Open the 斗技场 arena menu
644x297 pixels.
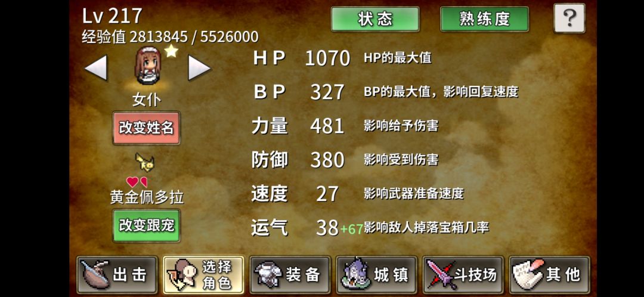tap(463, 275)
